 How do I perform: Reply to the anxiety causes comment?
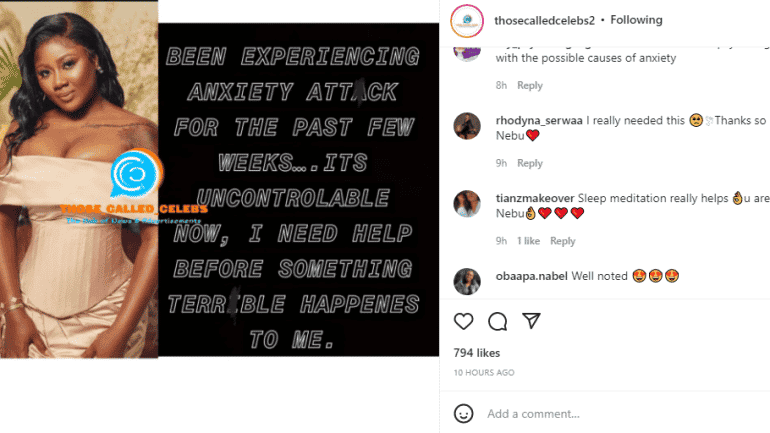(x=529, y=85)
